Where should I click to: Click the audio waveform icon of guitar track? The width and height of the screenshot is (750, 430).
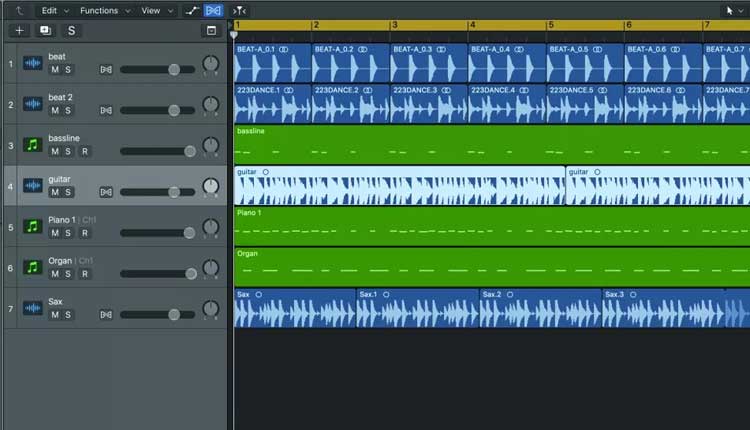click(33, 186)
